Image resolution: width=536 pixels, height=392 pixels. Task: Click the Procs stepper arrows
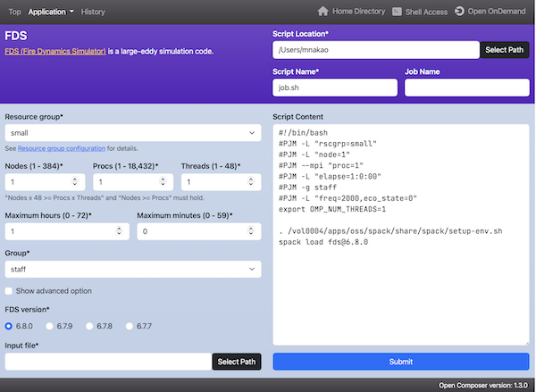coord(163,181)
